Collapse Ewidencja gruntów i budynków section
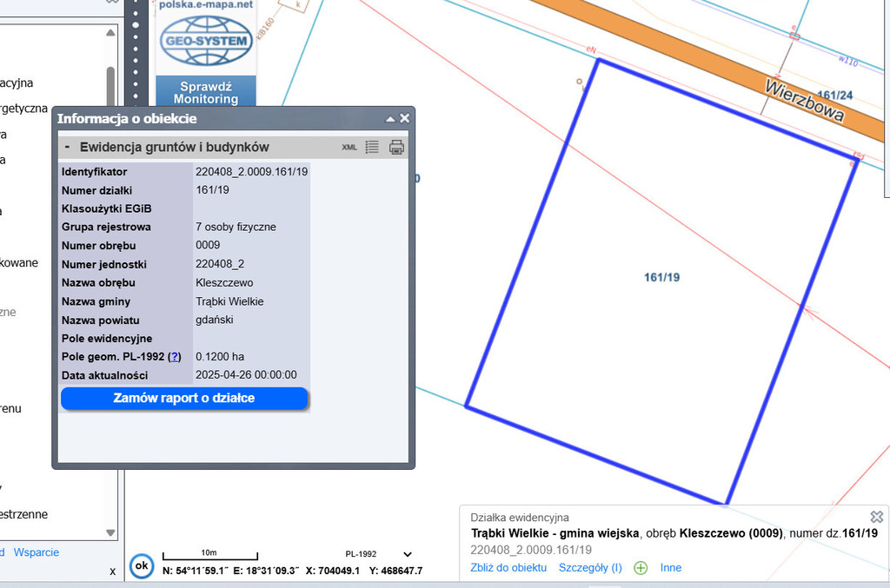The width and height of the screenshot is (890, 588). [67, 148]
